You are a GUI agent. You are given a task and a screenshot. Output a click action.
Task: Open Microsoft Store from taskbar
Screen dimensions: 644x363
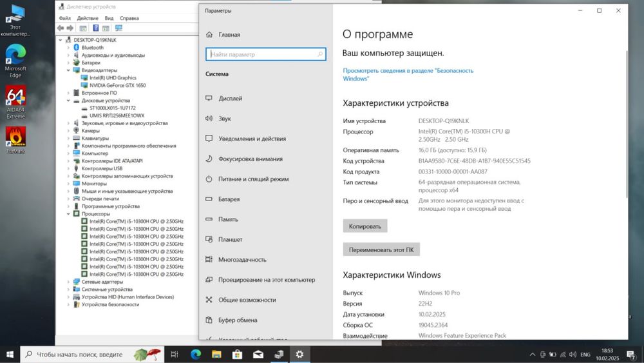[237, 355]
